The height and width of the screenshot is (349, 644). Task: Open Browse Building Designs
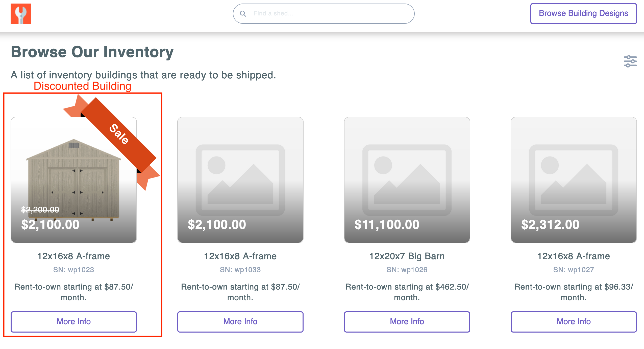tap(583, 14)
